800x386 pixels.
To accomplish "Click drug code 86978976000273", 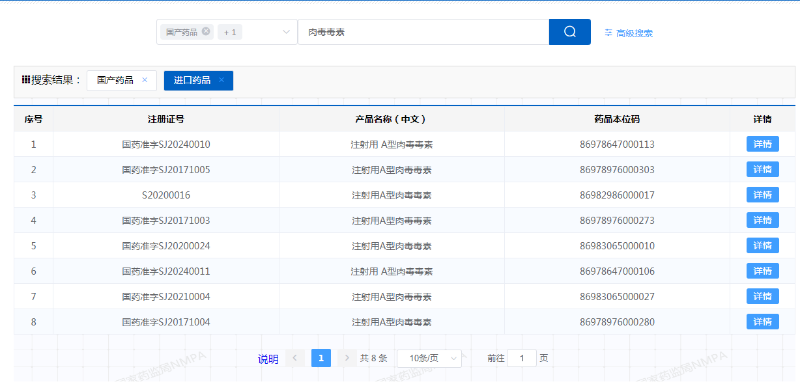I will point(617,220).
